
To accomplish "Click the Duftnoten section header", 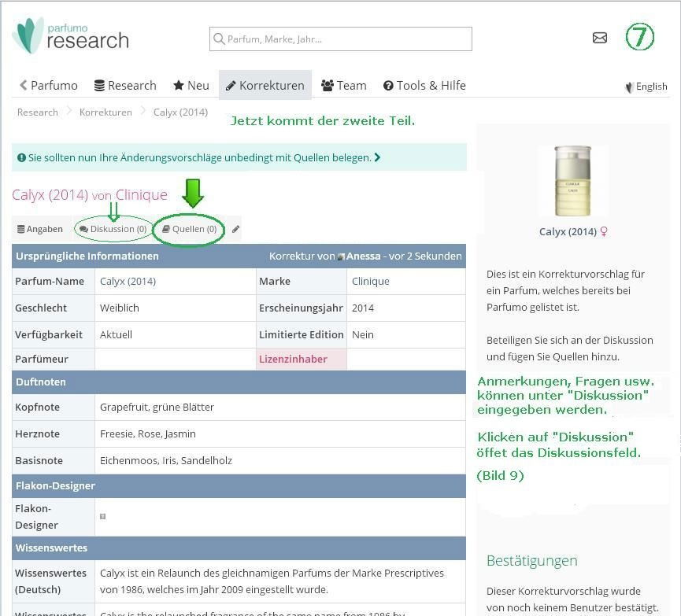I will point(239,382).
